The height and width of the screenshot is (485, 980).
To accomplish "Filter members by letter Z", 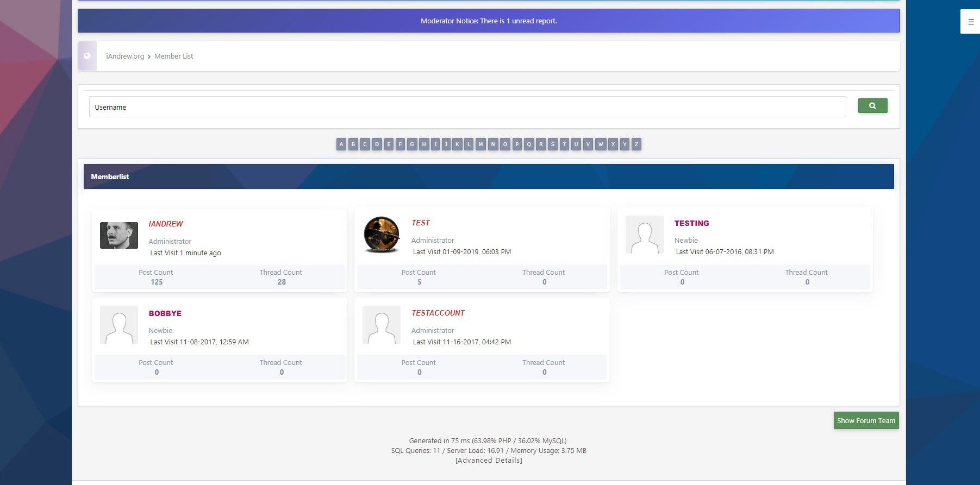I will coord(636,144).
